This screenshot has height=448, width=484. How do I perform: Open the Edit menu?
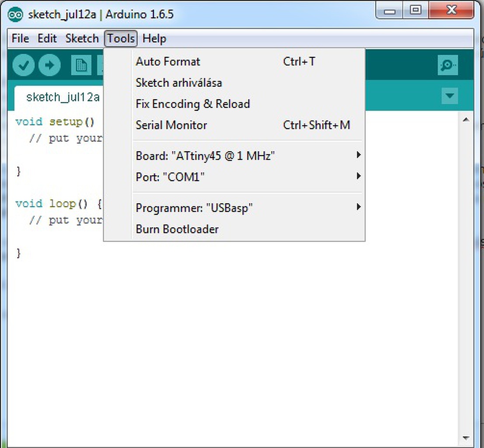(47, 38)
